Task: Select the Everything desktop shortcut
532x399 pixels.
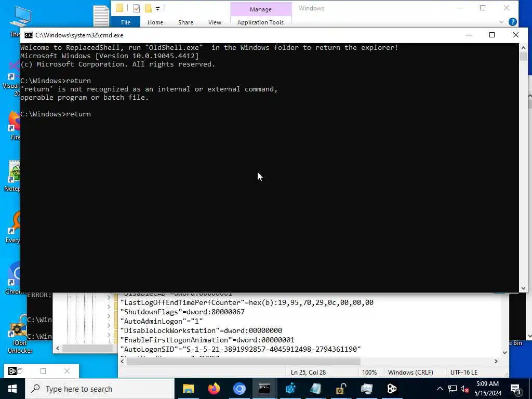Action: 13,228
